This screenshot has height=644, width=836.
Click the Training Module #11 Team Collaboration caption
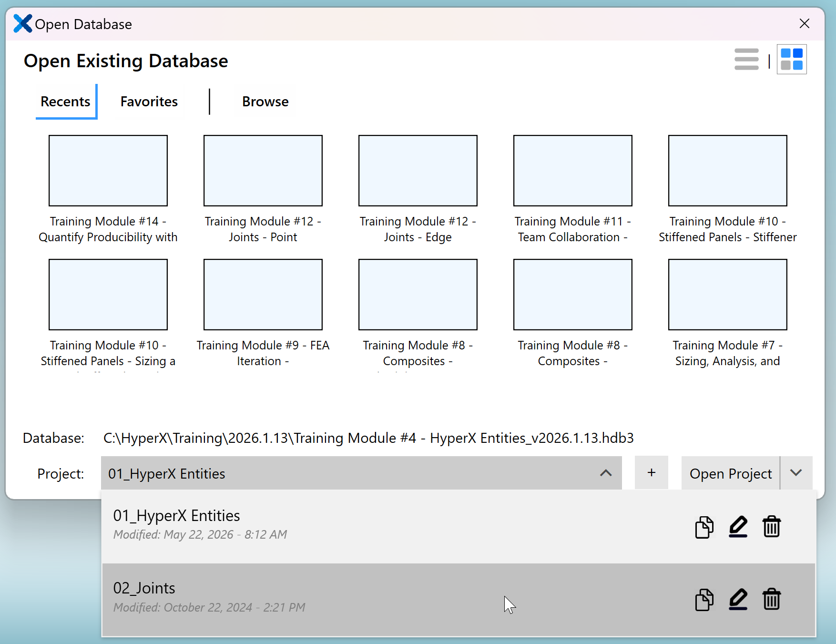pyautogui.click(x=573, y=229)
